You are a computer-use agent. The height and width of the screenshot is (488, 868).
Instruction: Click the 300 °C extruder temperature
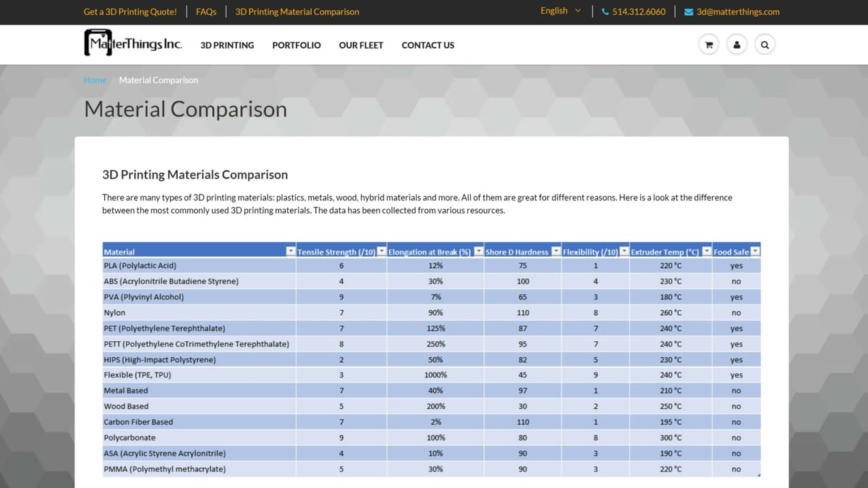tap(671, 437)
